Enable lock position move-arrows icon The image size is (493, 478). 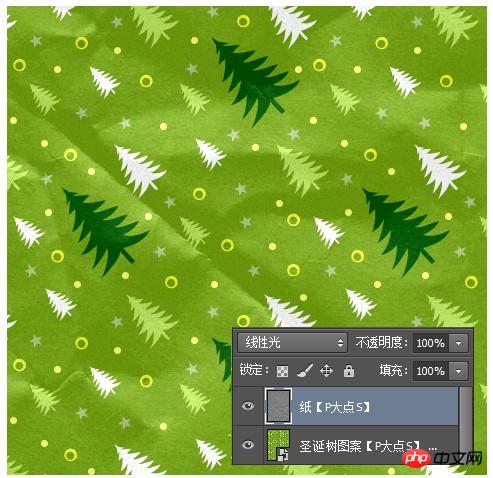tap(326, 371)
